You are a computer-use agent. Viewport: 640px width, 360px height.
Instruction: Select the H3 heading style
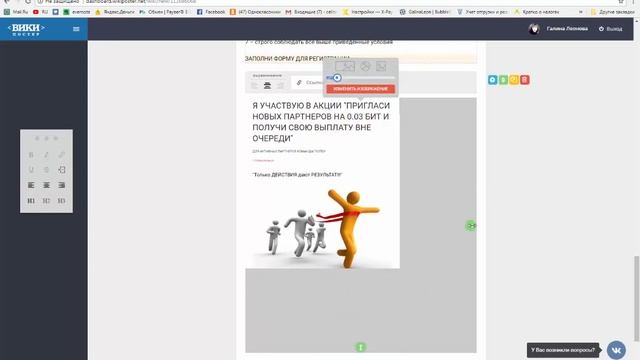[61, 201]
